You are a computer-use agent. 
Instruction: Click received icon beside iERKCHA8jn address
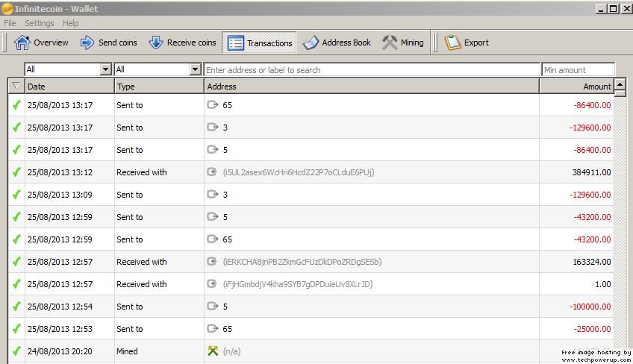pos(212,262)
